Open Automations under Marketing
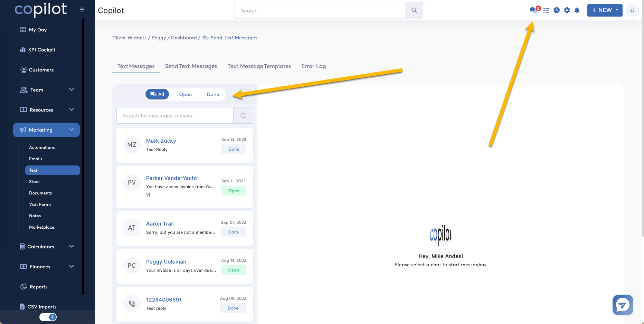The height and width of the screenshot is (324, 644). pos(42,147)
